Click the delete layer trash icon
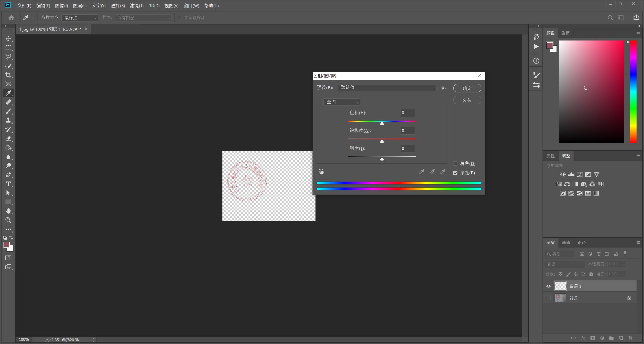The height and width of the screenshot is (344, 644). coord(630,338)
